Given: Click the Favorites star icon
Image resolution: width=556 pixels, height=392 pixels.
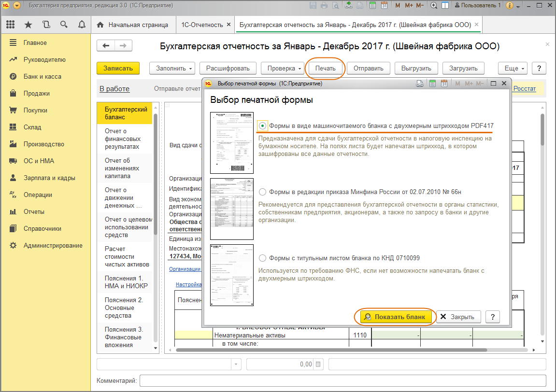Looking at the screenshot, I should [x=29, y=25].
